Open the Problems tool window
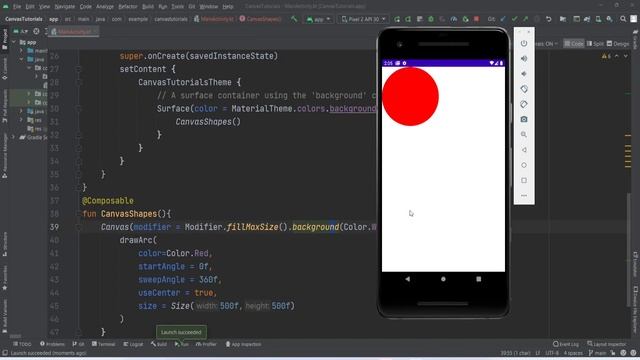Viewport: 640px width, 360px height. tap(52, 344)
